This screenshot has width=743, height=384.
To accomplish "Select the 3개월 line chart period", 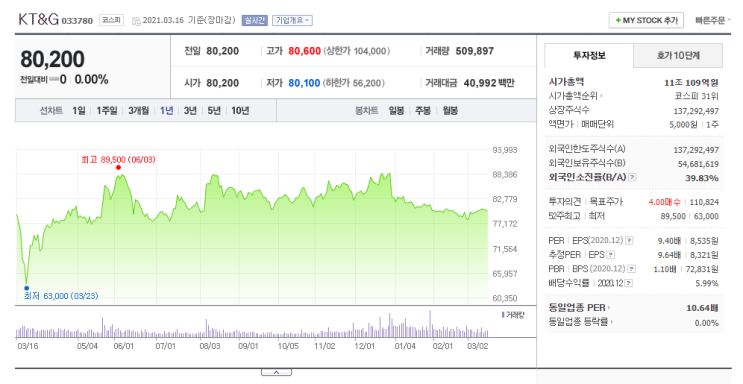I will pyautogui.click(x=138, y=110).
